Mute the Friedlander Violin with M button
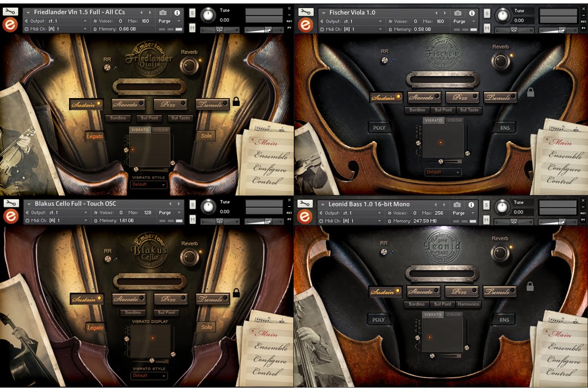The image size is (588, 392). coord(192,28)
